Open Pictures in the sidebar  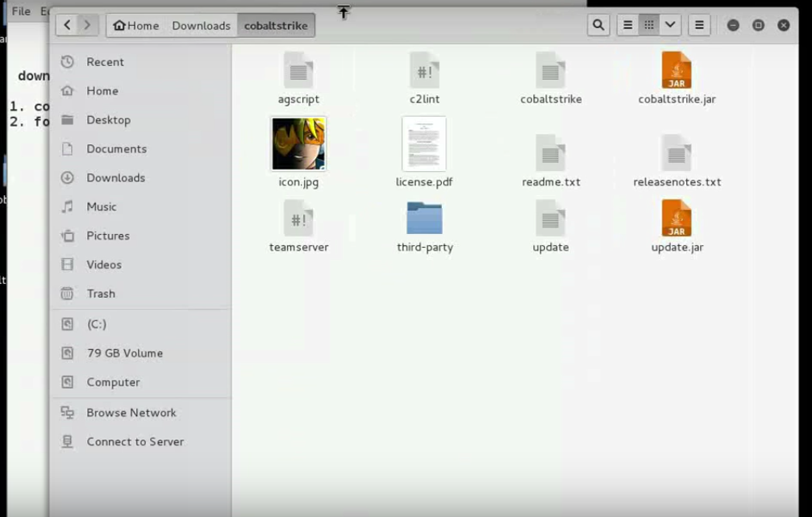point(141,236)
